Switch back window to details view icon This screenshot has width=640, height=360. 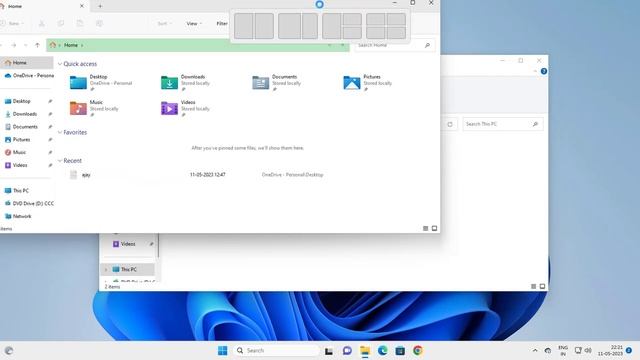533,287
